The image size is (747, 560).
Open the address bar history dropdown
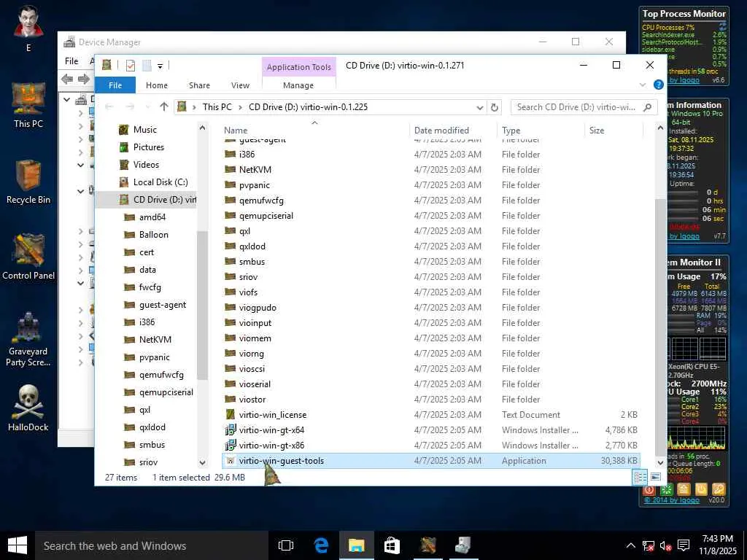(x=480, y=108)
